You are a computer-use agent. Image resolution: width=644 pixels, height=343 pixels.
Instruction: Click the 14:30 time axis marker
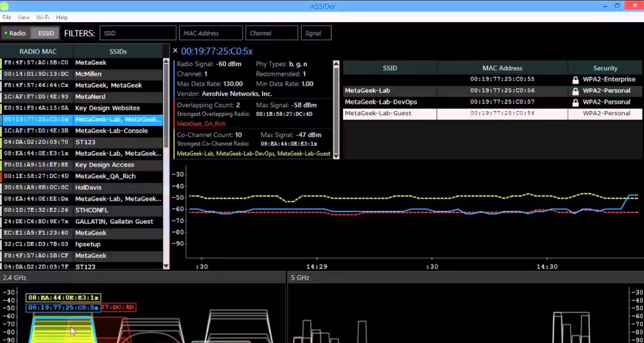[x=547, y=267]
